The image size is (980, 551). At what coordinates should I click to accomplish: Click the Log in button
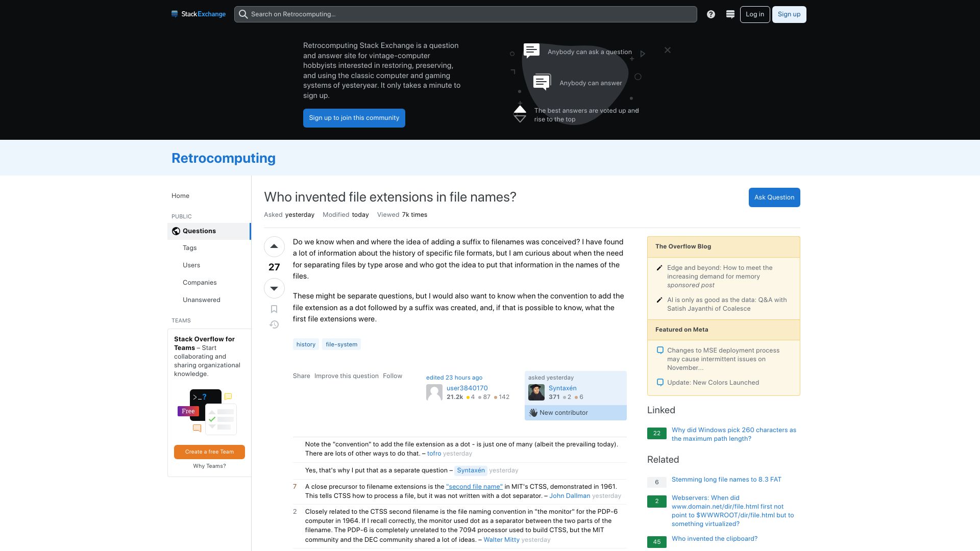[755, 14]
